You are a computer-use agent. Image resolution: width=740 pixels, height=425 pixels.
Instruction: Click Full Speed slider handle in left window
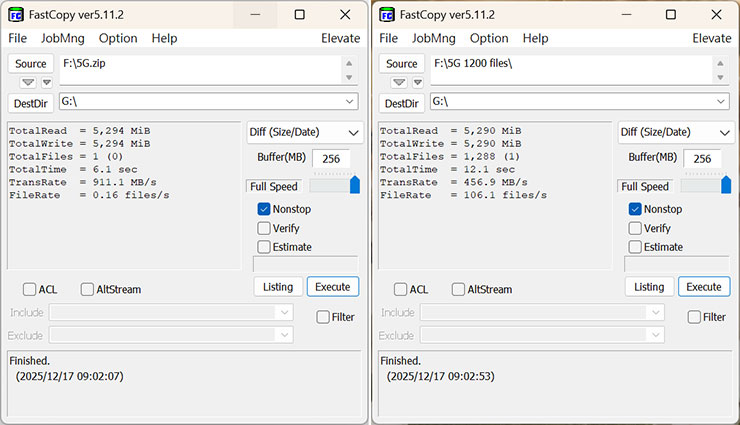(355, 184)
